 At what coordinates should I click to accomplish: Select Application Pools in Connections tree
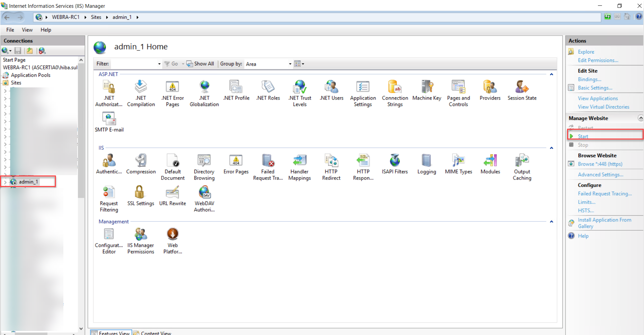click(x=30, y=75)
